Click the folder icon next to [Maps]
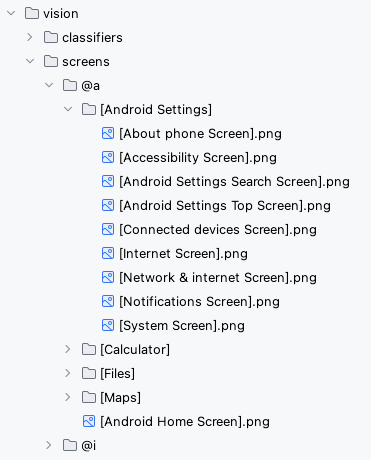371x460 pixels. coord(89,397)
